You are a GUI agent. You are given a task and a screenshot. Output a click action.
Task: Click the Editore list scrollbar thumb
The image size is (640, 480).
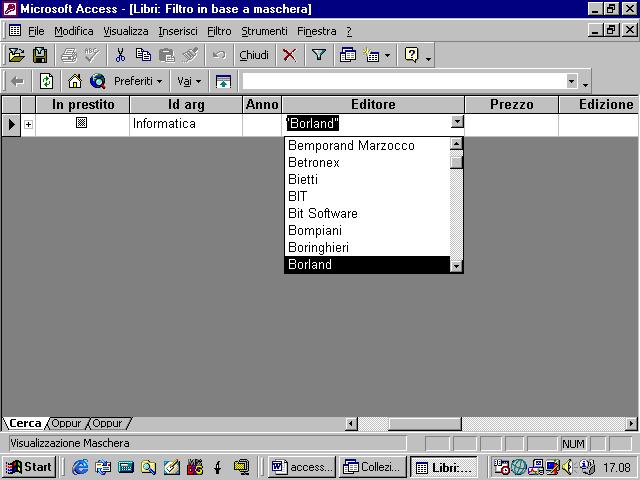click(456, 162)
